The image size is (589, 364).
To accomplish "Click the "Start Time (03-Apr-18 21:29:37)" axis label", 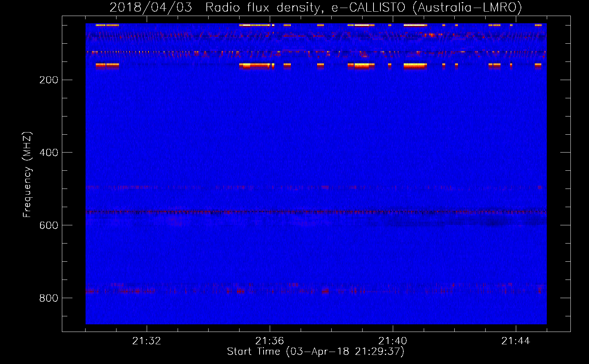I will click(316, 352).
